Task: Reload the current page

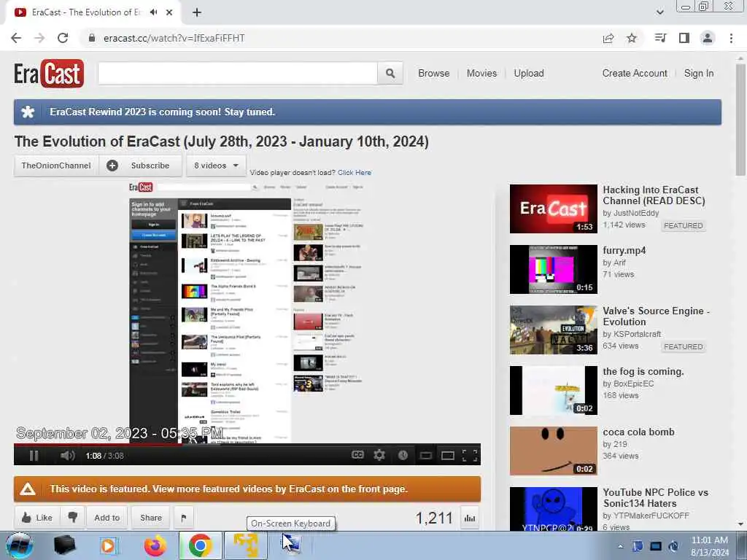Action: [63, 38]
